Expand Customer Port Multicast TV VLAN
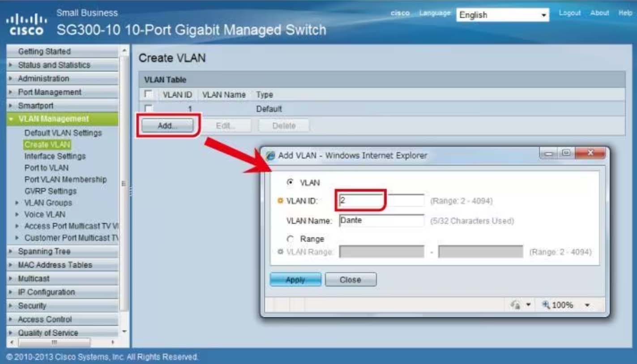637x364 pixels. coord(17,238)
